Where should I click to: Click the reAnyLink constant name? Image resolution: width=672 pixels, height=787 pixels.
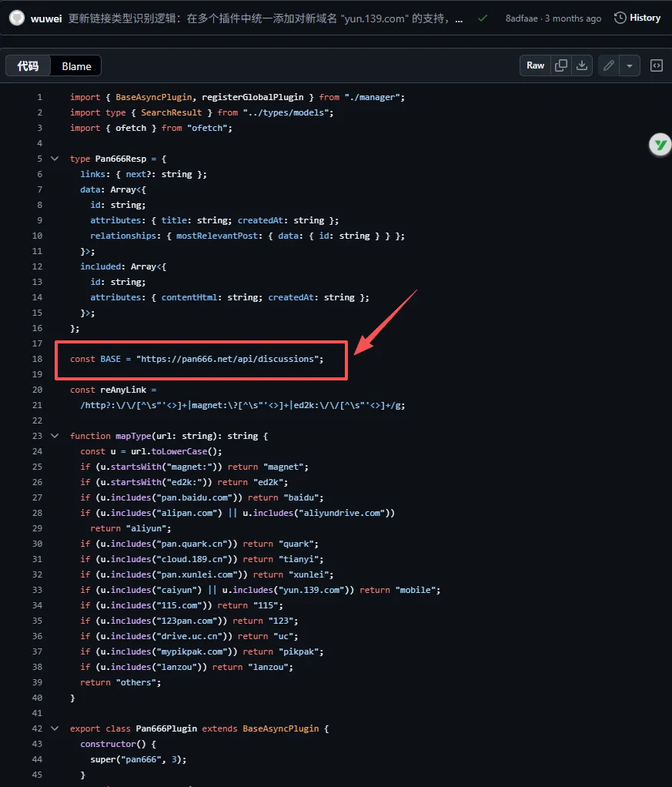tap(123, 390)
